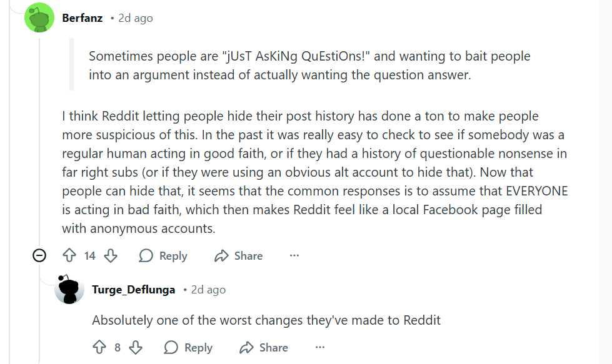Image resolution: width=612 pixels, height=364 pixels.
Task: Collapse the Berfanz comment thread
Action: (x=39, y=255)
